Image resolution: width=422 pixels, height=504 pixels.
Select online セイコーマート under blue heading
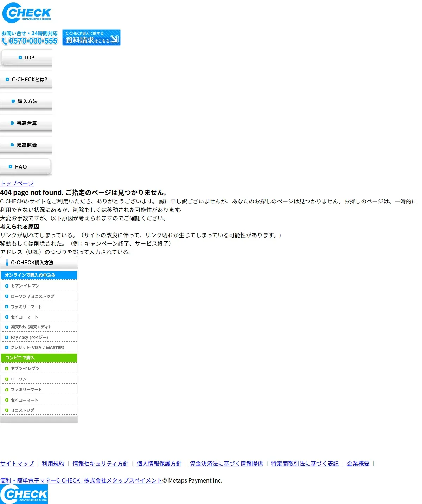pos(39,317)
